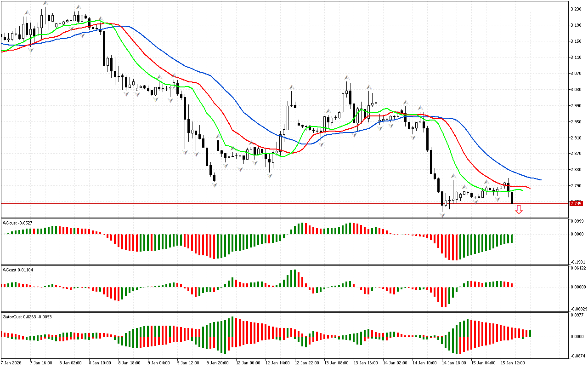The width and height of the screenshot is (588, 368).
Task: Click the right end of the red Alligator line
Action: [529, 188]
